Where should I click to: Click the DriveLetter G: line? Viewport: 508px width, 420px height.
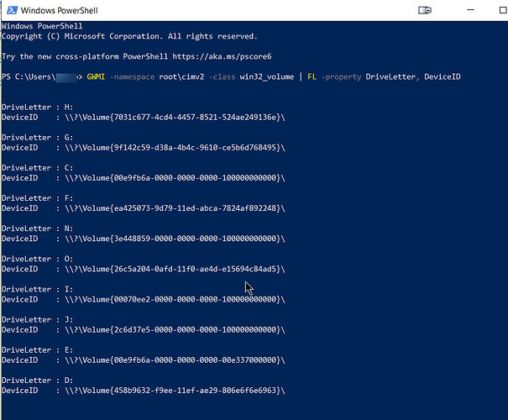37,138
